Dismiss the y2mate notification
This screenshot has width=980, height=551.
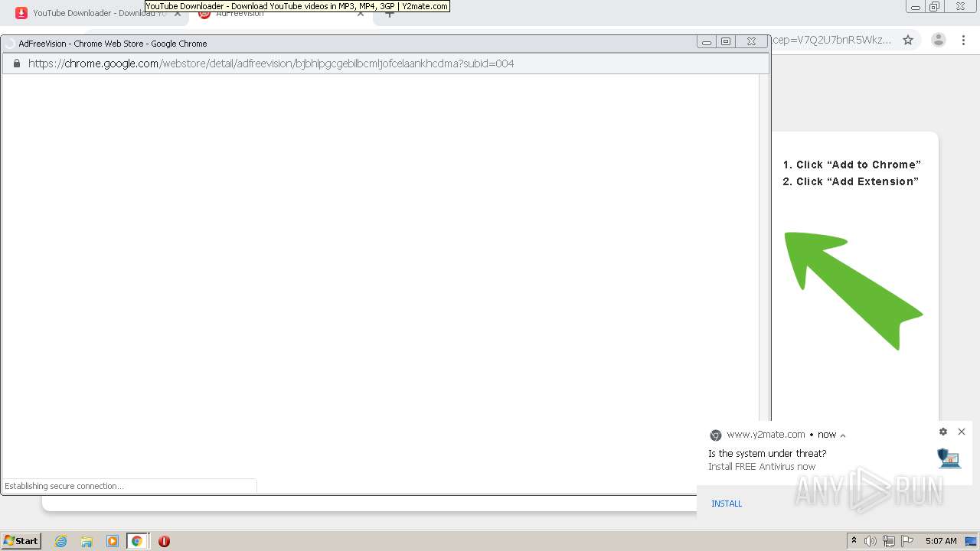tap(962, 432)
